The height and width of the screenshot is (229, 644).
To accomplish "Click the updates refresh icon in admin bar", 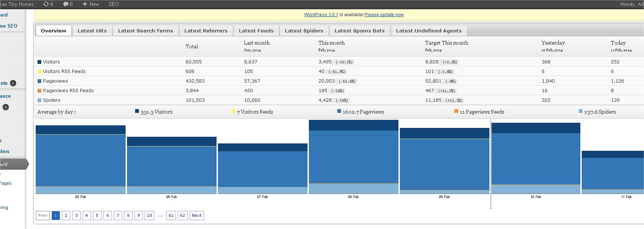I will tap(46, 4).
